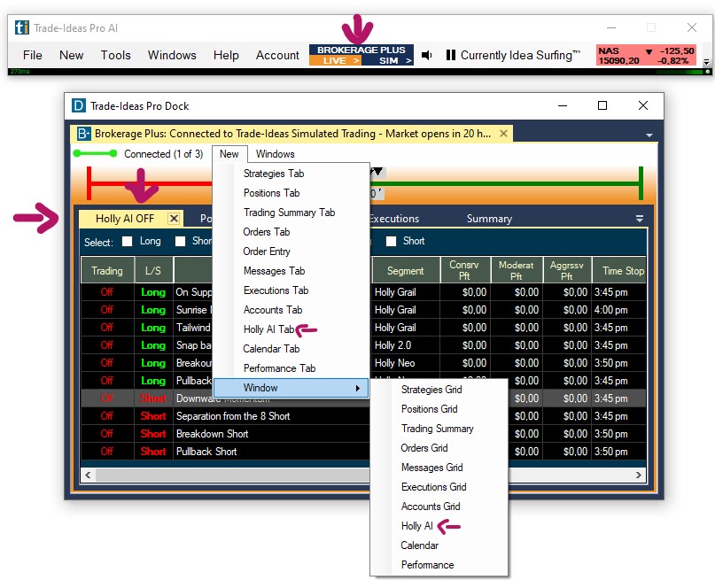Switch to the Executions tab

395,219
